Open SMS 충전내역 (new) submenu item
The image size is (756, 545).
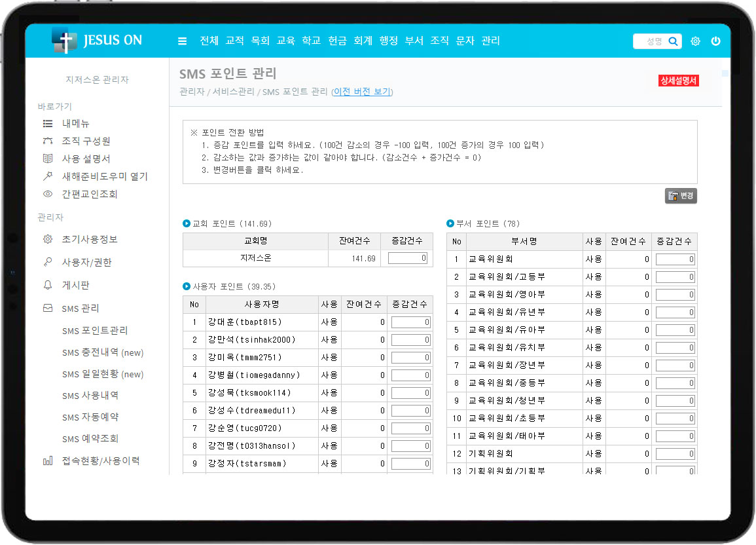coord(103,352)
